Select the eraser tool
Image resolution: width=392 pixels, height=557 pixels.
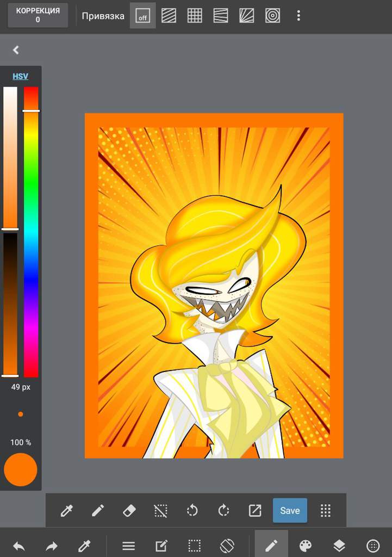pyautogui.click(x=129, y=510)
